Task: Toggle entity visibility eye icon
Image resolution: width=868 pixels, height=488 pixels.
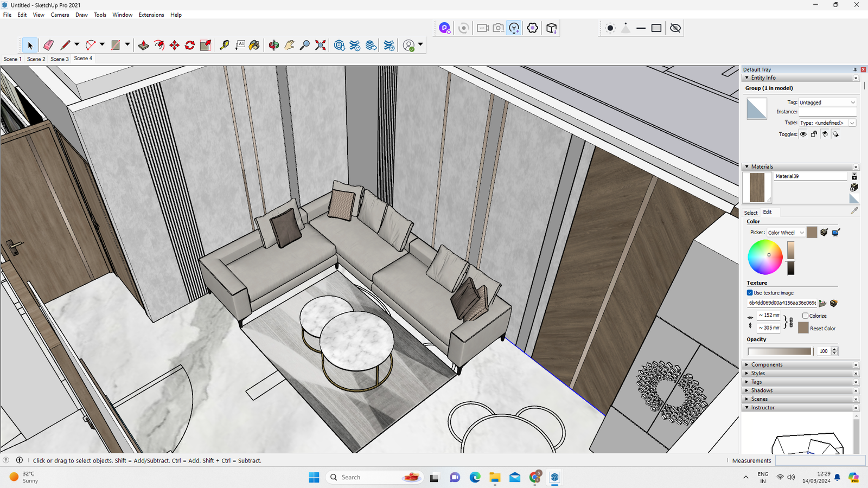Action: click(x=803, y=134)
